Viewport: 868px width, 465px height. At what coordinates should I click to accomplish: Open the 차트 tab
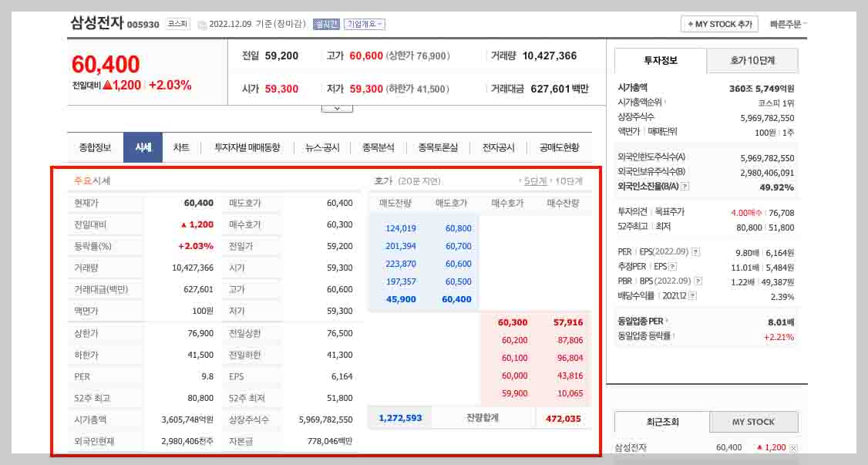[181, 148]
